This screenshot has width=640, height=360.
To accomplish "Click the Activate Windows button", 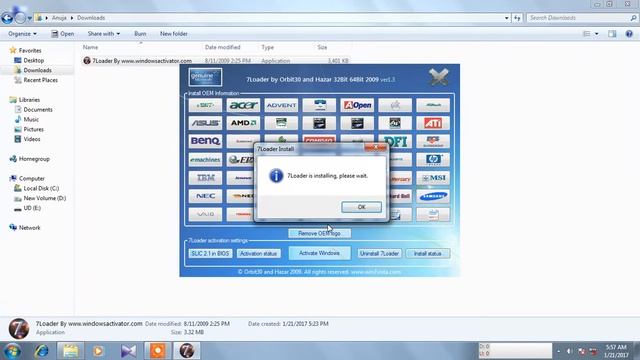I will click(319, 253).
